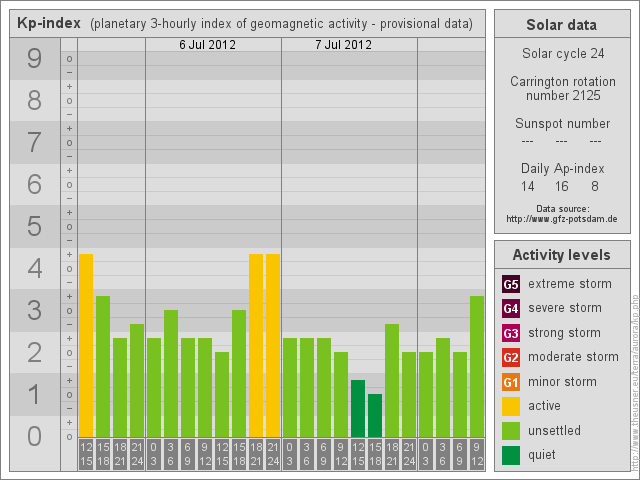Click the Solar data panel header
The width and height of the screenshot is (640, 480).
[561, 25]
